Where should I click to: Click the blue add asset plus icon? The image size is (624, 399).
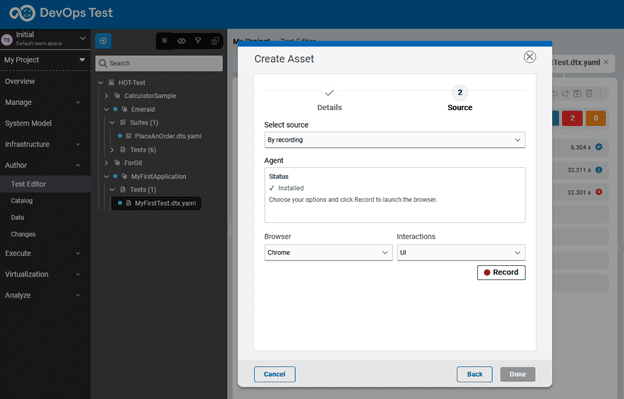[103, 41]
